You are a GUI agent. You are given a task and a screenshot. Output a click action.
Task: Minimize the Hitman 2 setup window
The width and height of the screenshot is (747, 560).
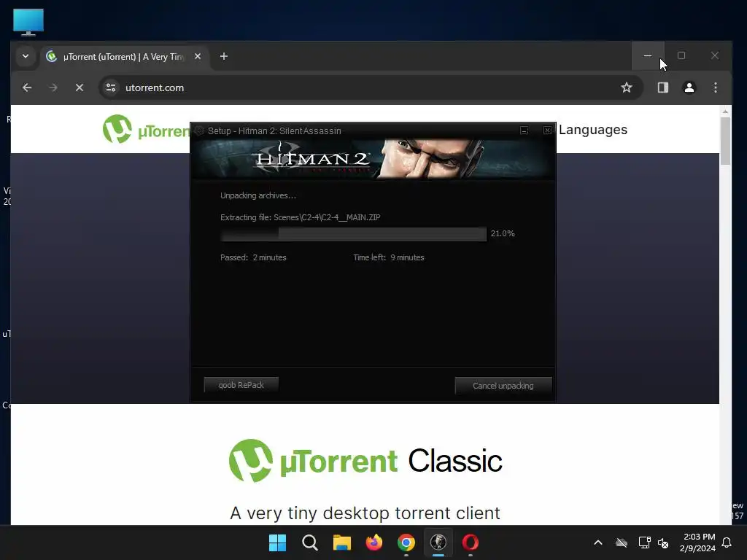coord(524,131)
